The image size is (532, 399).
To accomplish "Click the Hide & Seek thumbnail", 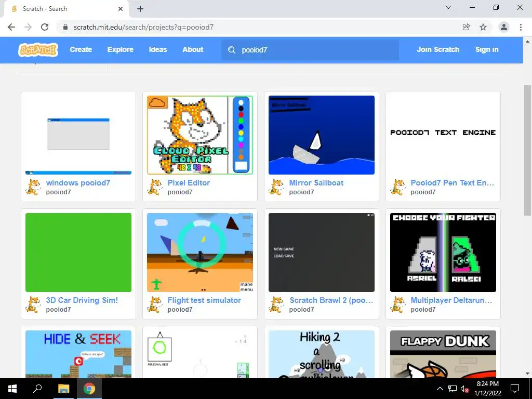I will click(x=78, y=354).
